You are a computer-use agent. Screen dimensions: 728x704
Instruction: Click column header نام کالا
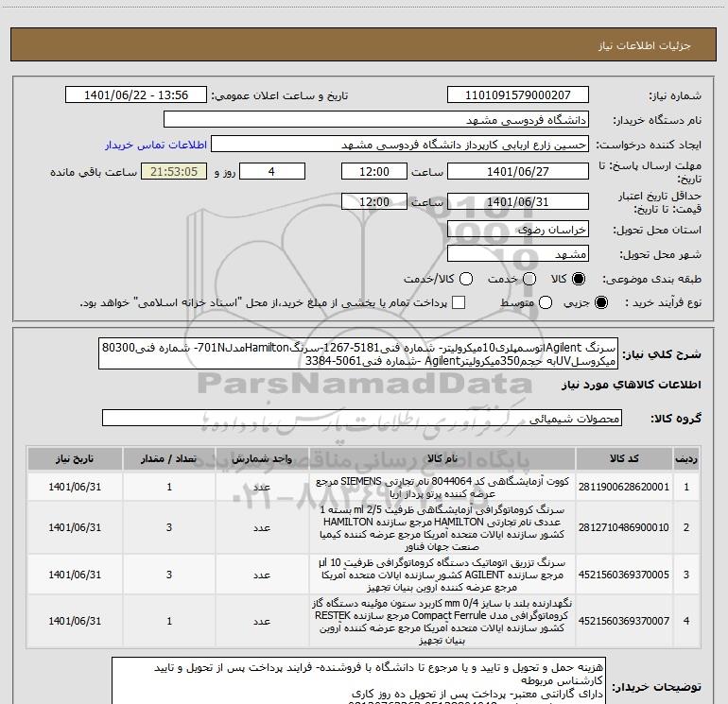[x=442, y=459]
